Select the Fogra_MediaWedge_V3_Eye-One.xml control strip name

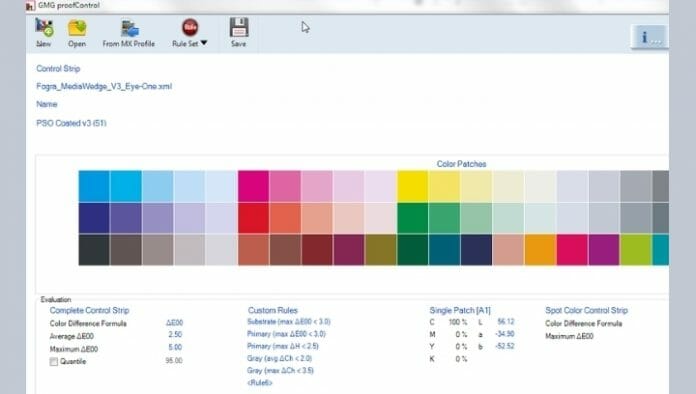(x=104, y=86)
